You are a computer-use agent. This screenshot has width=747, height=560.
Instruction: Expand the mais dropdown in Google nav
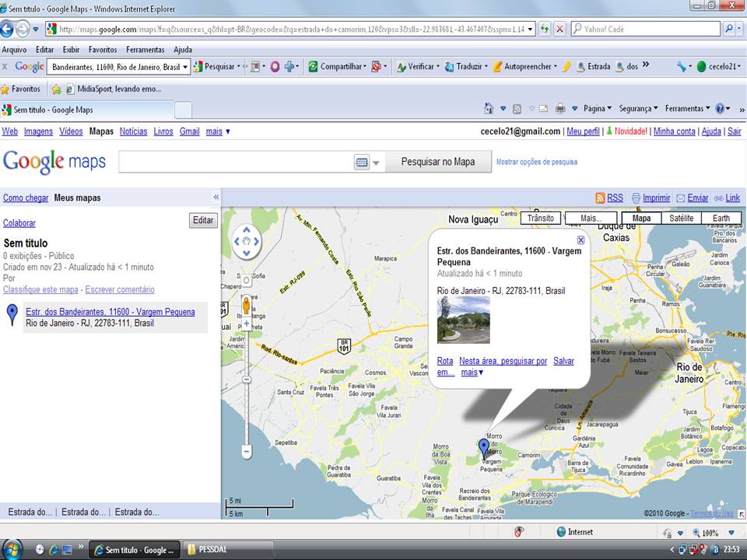click(x=218, y=131)
